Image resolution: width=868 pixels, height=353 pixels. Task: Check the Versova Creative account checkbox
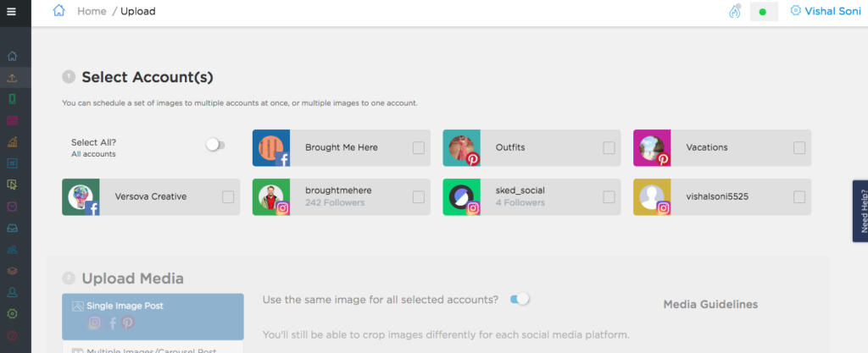pos(228,197)
